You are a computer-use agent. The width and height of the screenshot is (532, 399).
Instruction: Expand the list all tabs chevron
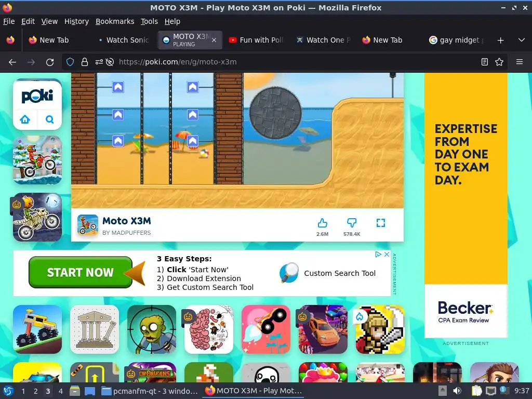coord(522,40)
